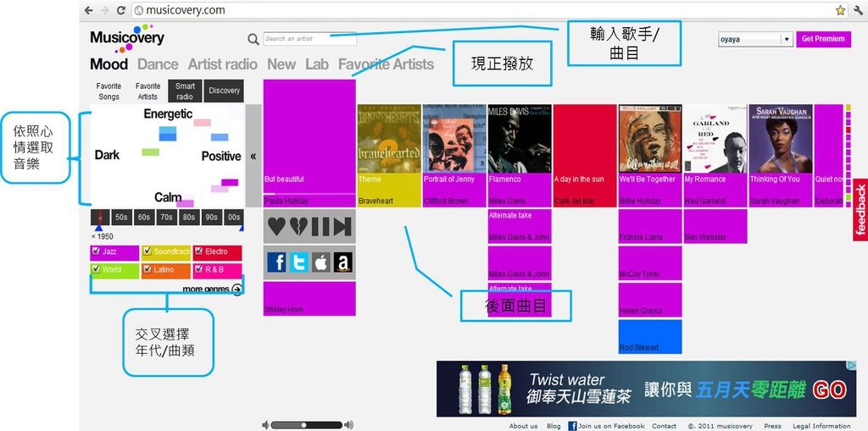Select the 00s decade button
The height and width of the screenshot is (431, 868).
234,218
